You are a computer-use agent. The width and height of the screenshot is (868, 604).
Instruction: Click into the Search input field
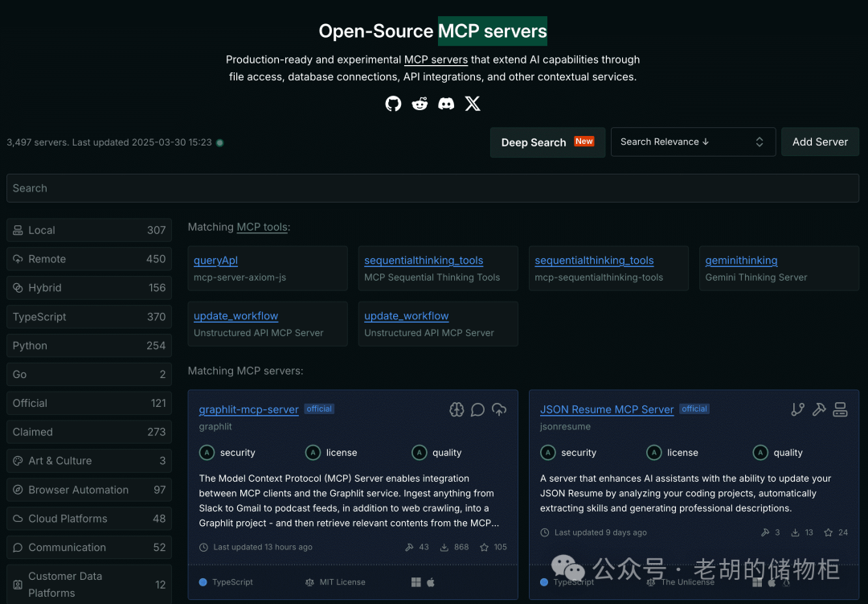coord(433,188)
